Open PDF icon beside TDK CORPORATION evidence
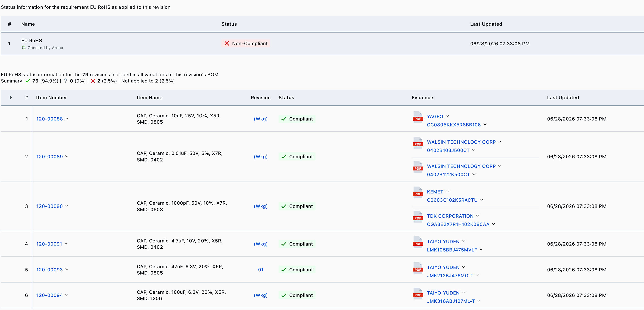 418,217
